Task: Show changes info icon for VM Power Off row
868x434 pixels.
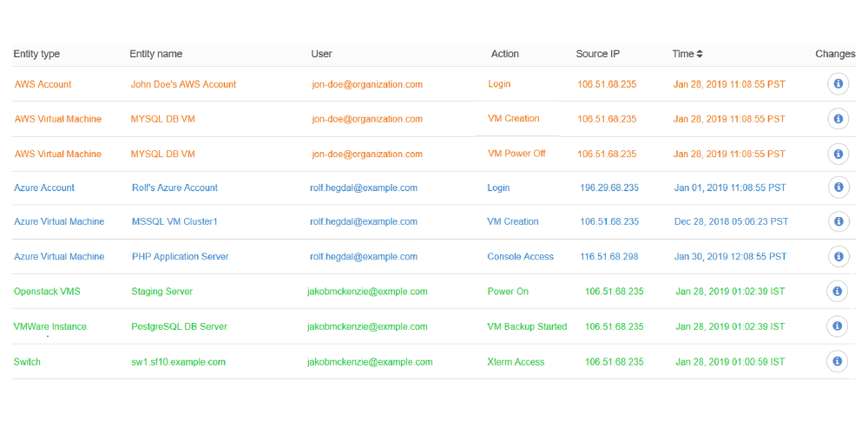Action: point(838,154)
